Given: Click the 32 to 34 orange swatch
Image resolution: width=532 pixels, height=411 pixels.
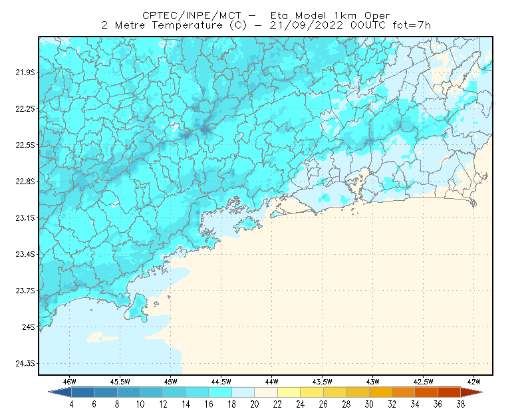Looking at the screenshot, I should click(404, 392).
